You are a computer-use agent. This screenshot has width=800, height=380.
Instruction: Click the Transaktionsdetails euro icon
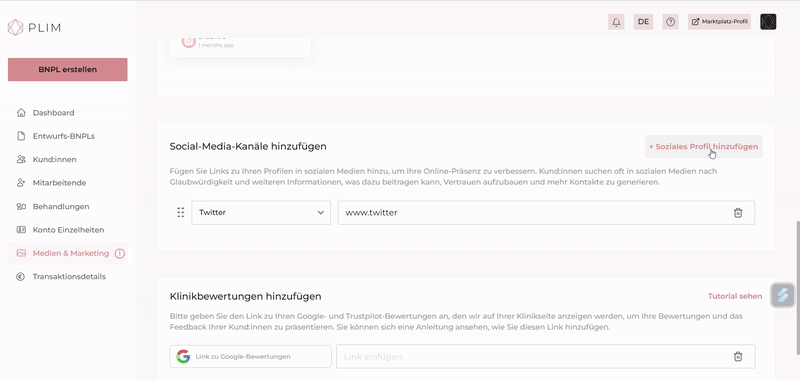pos(21,276)
